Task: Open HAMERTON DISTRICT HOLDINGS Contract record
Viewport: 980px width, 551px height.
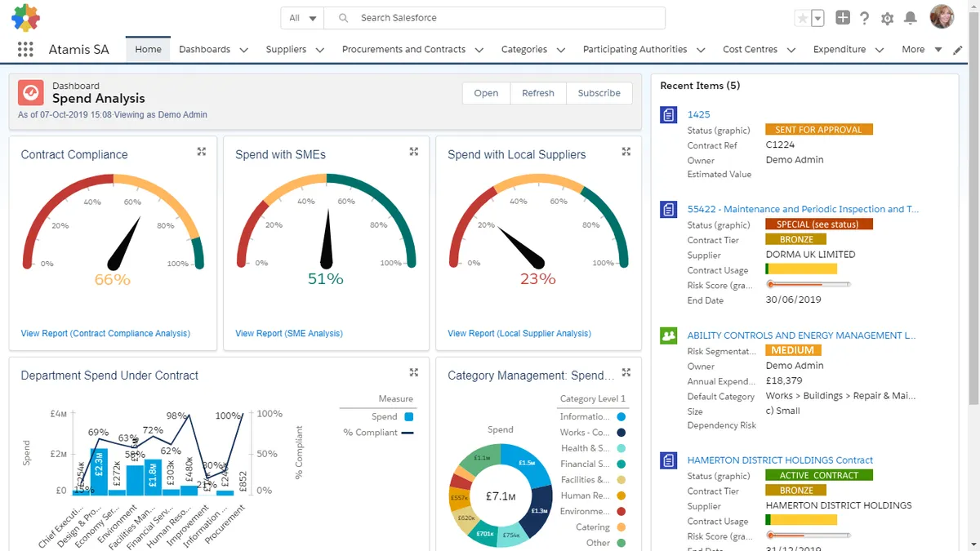Action: click(x=780, y=460)
